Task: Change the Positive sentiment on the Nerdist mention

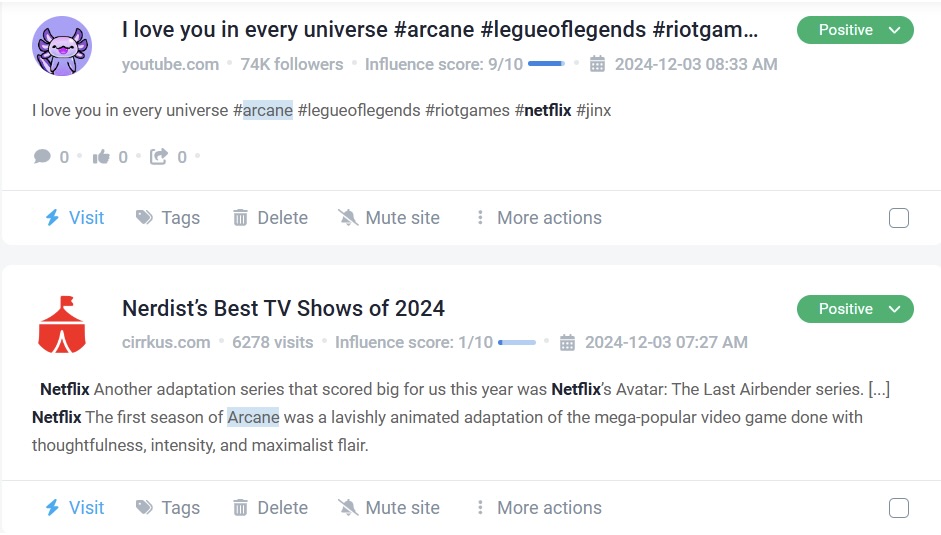Action: click(855, 309)
